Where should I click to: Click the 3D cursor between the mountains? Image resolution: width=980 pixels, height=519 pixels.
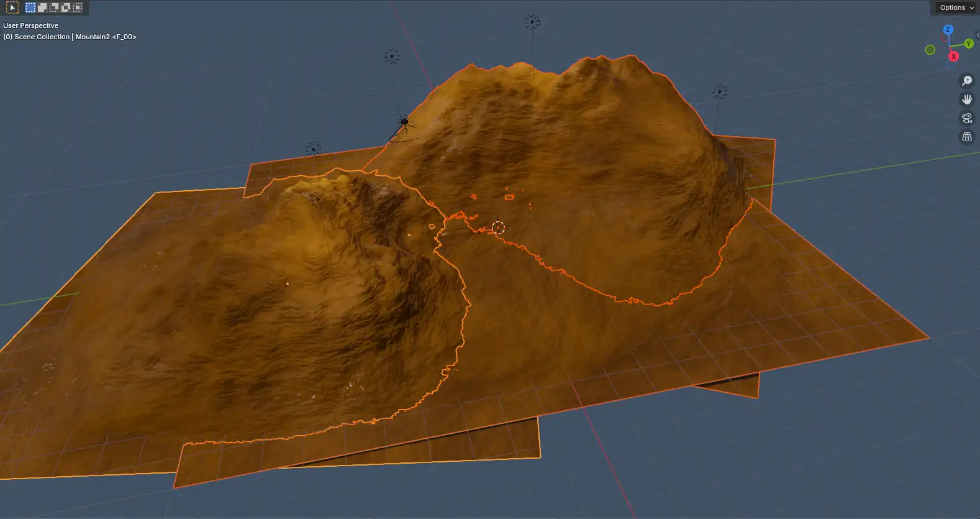point(498,227)
